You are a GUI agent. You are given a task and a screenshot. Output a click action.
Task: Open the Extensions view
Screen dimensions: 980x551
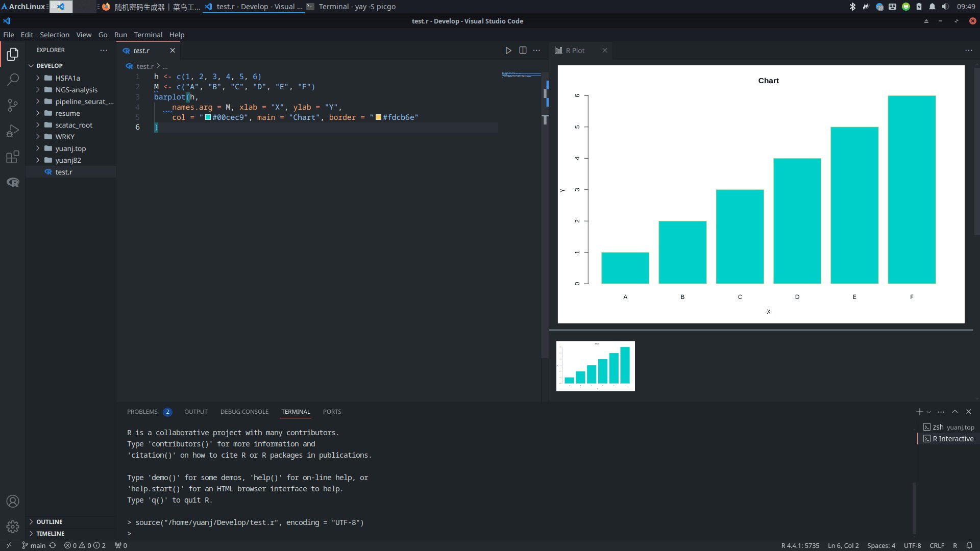click(x=13, y=157)
